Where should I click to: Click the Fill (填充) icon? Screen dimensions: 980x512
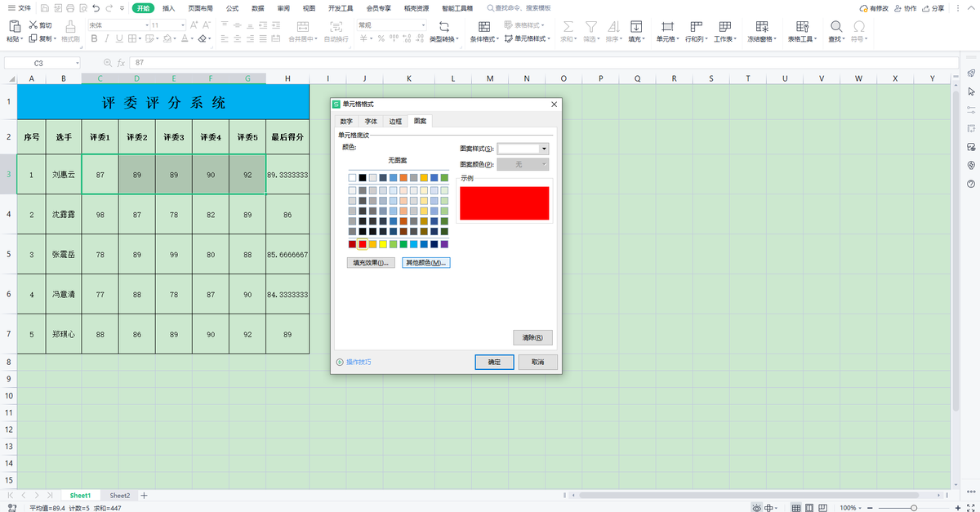635,26
